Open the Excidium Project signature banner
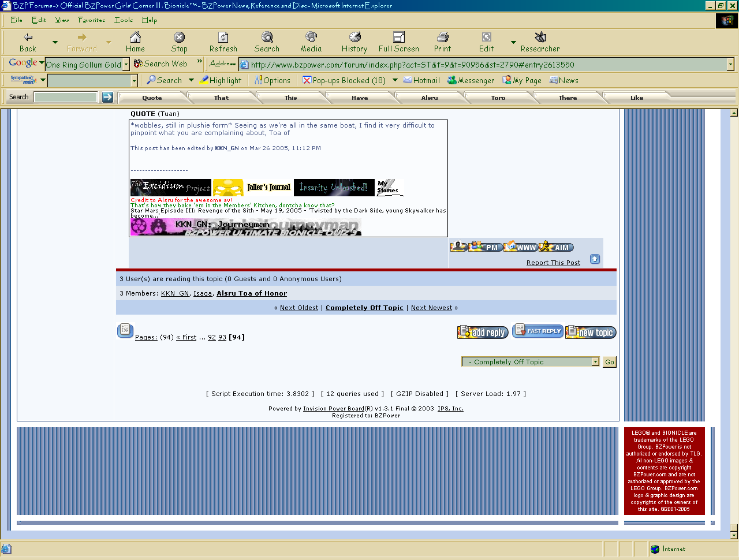The image size is (739, 560). (x=171, y=188)
